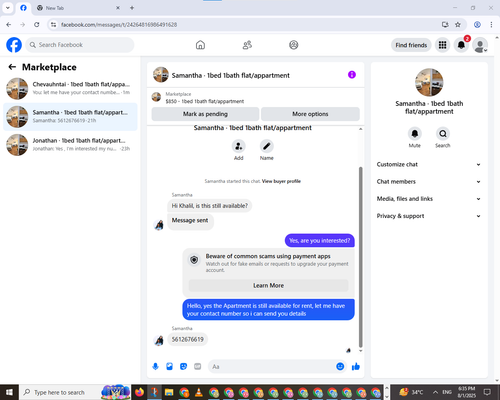Open Windows Start menu
Viewport: 500px width, 400px height.
[x=9, y=392]
